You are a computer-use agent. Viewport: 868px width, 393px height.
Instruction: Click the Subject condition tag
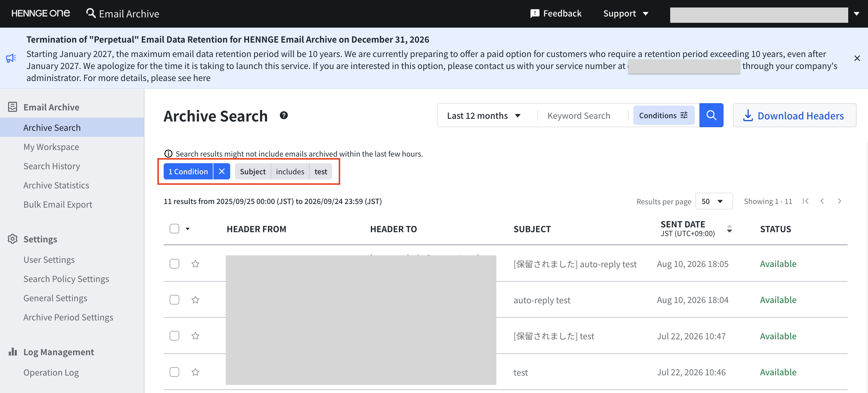tap(253, 171)
